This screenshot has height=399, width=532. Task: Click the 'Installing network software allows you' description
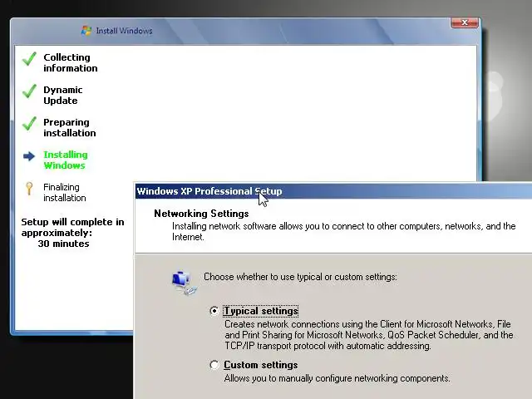tap(343, 231)
